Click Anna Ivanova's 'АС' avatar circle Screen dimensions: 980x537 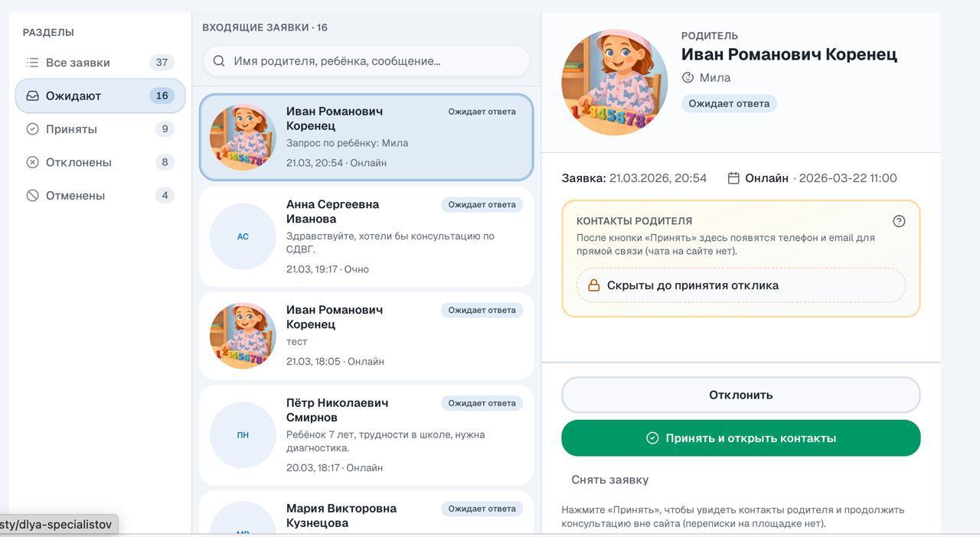coord(243,236)
